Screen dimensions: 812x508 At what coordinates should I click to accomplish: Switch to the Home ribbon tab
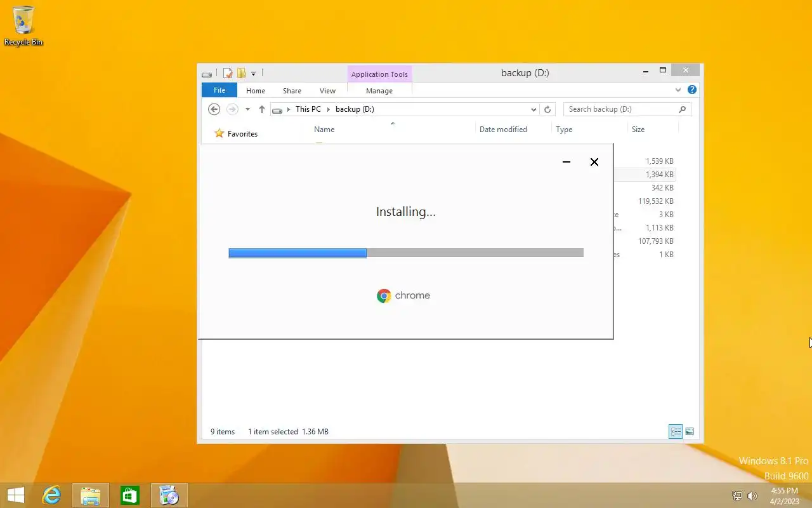coord(256,91)
